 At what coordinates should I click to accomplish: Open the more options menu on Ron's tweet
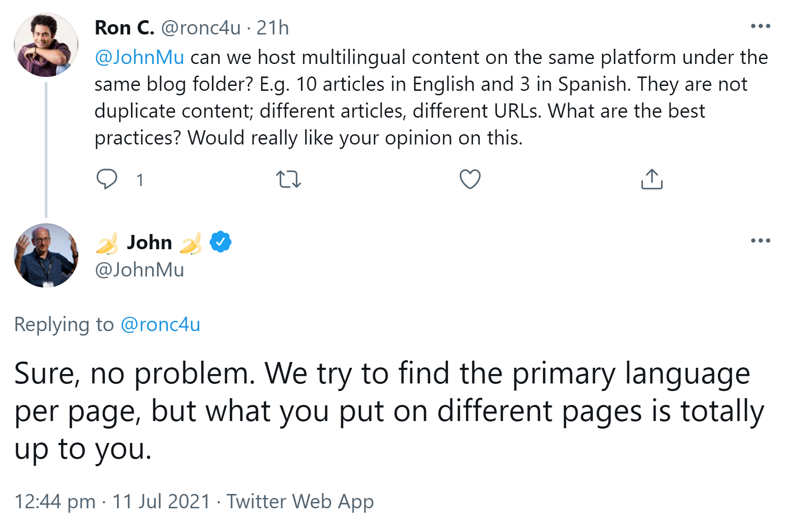pos(760,26)
